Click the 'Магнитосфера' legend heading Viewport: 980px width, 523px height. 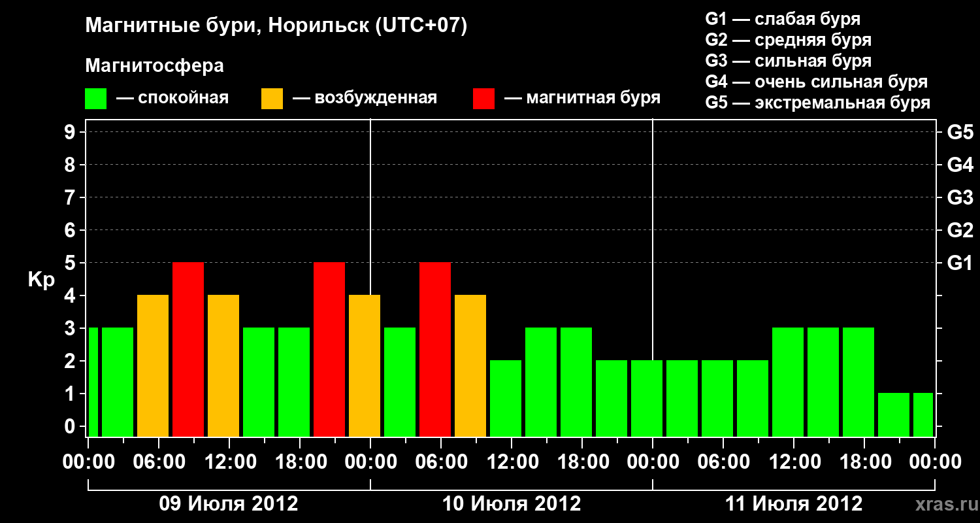pos(155,66)
